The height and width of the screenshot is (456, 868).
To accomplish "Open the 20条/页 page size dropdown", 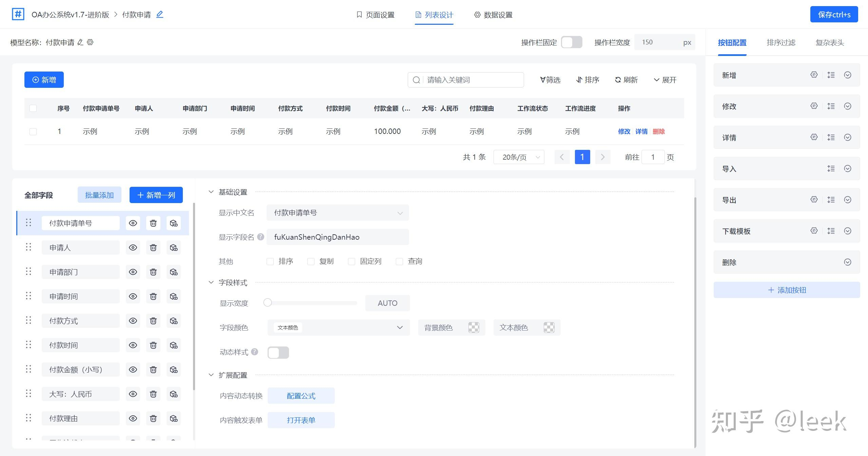I will pos(519,157).
